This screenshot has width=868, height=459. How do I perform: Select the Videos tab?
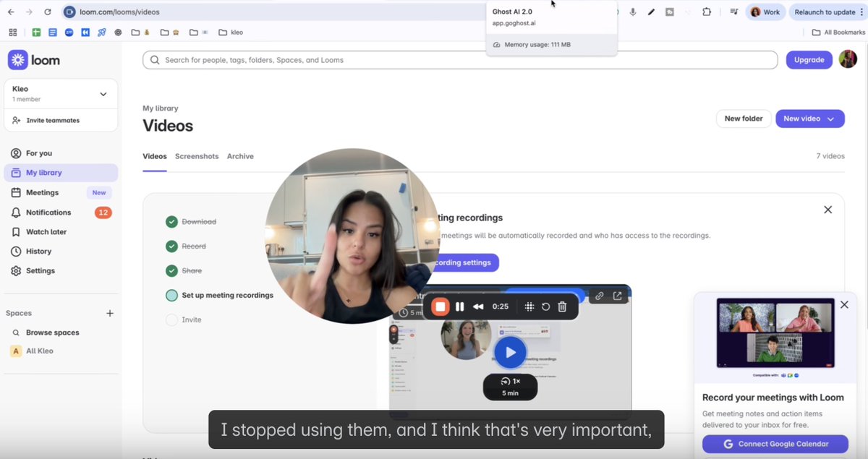(x=155, y=156)
